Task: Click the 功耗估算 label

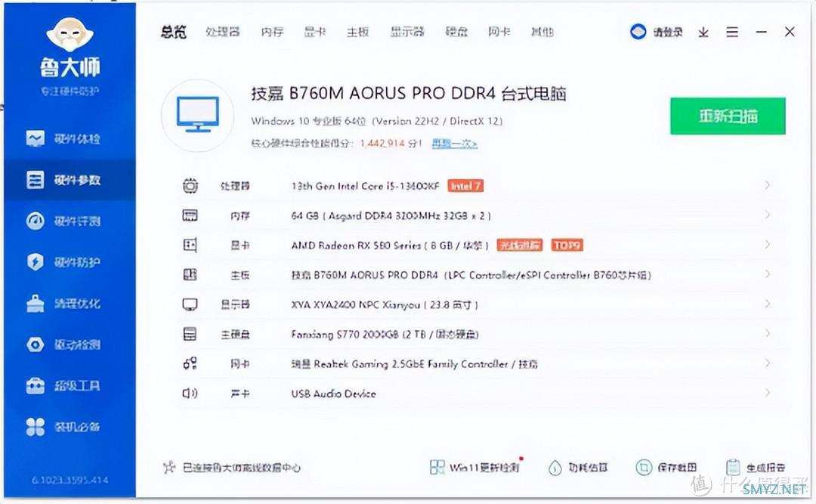Action: coord(588,468)
